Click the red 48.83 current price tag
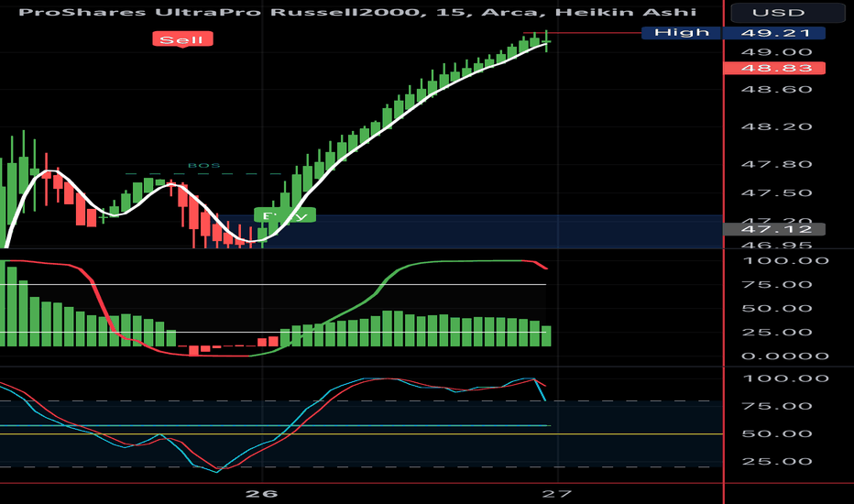Screen dimensions: 854x504 click(x=775, y=68)
